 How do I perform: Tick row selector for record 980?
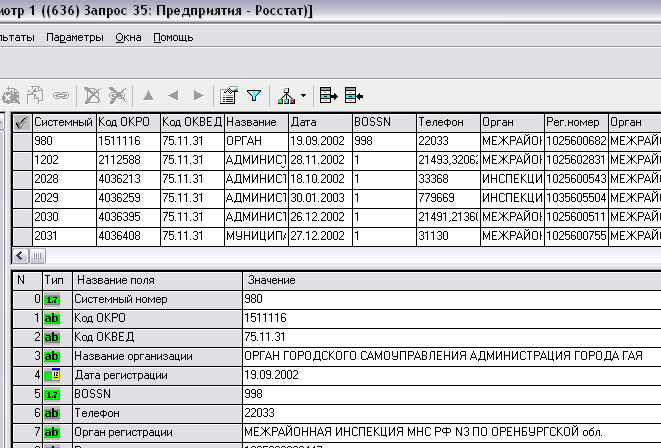click(x=22, y=141)
